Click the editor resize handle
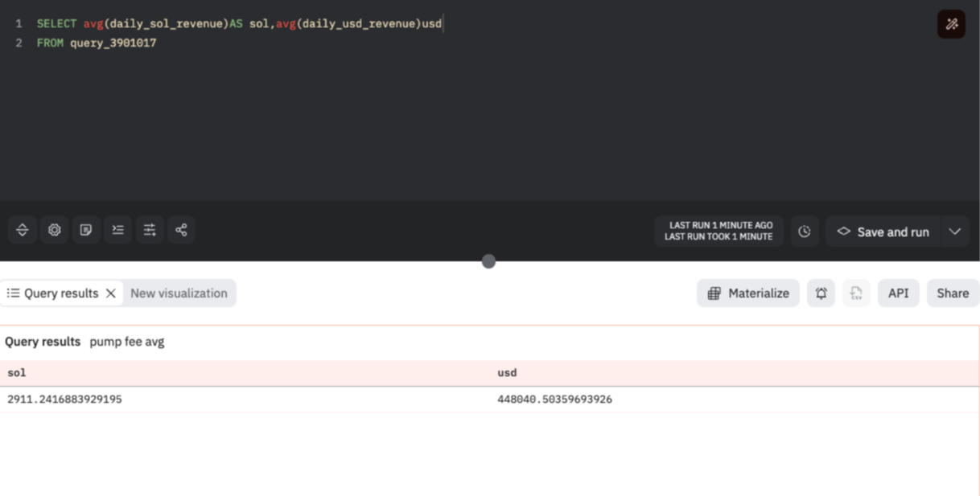Viewport: 980px width, 496px height. pyautogui.click(x=488, y=261)
